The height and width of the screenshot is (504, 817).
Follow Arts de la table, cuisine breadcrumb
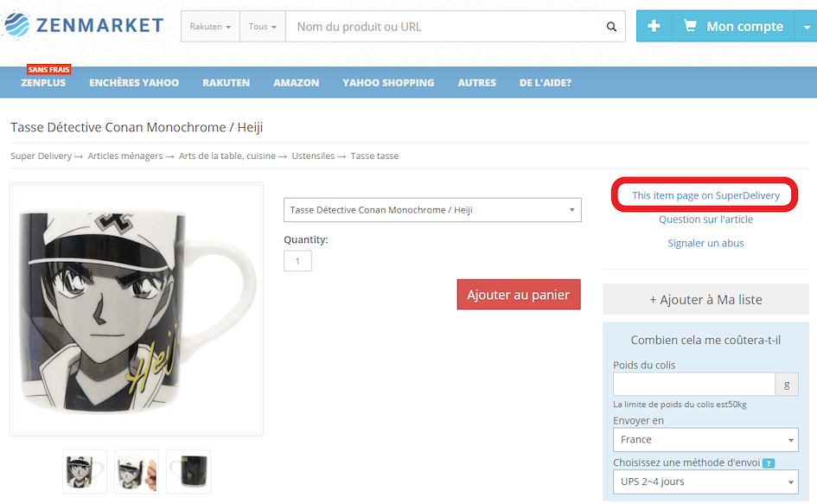click(227, 156)
